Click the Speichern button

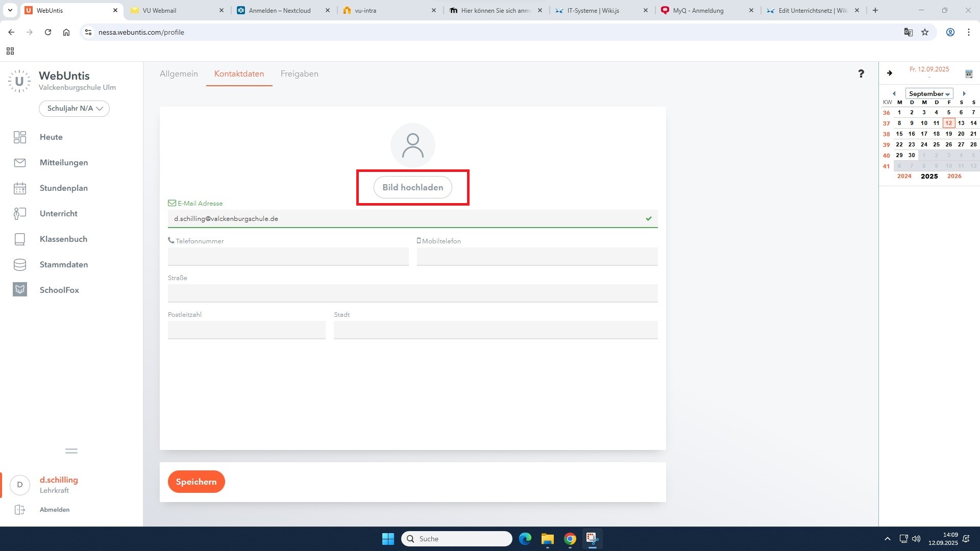tap(196, 482)
